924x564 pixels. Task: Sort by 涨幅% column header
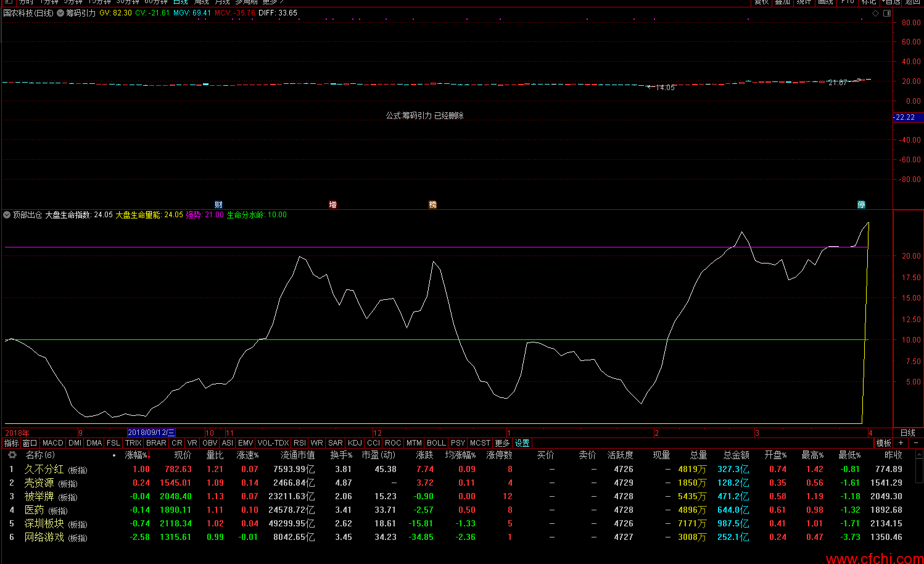click(x=136, y=455)
